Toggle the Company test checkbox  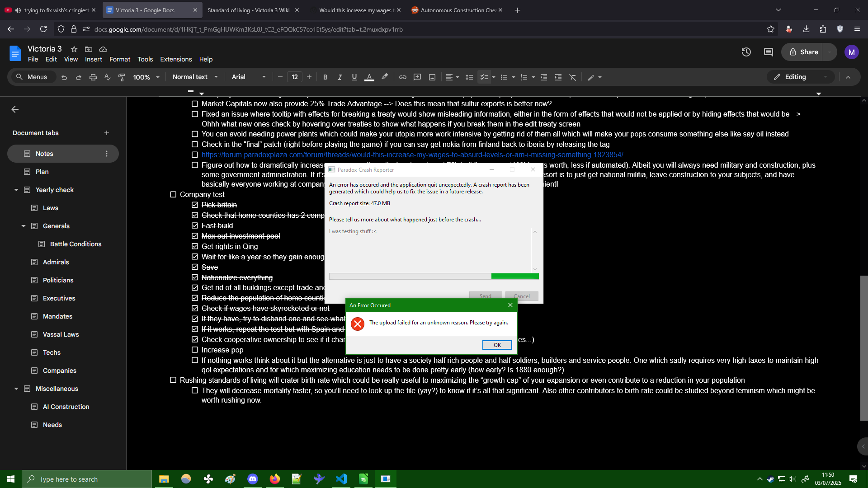[x=173, y=194]
